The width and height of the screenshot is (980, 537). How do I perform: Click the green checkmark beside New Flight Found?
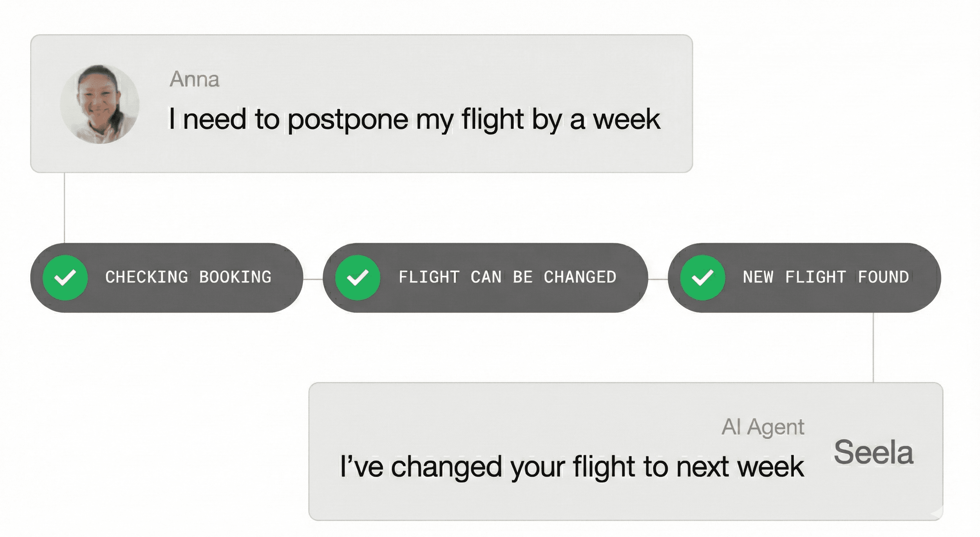click(702, 278)
